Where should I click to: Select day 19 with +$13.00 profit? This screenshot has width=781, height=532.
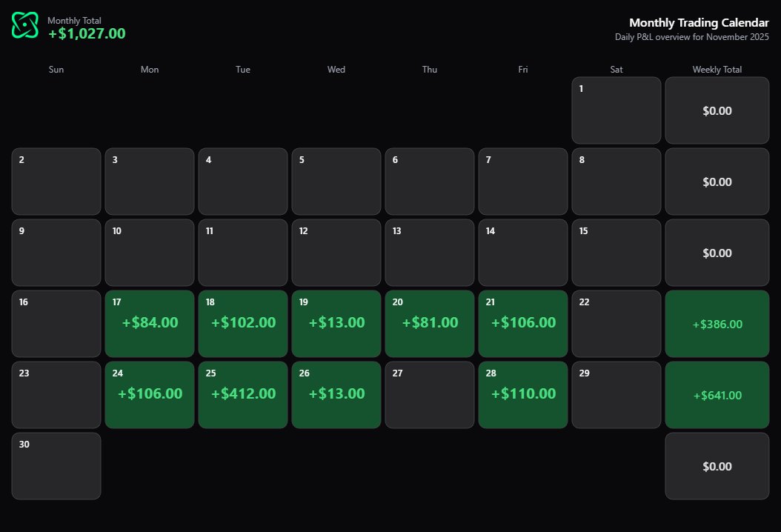pyautogui.click(x=336, y=324)
